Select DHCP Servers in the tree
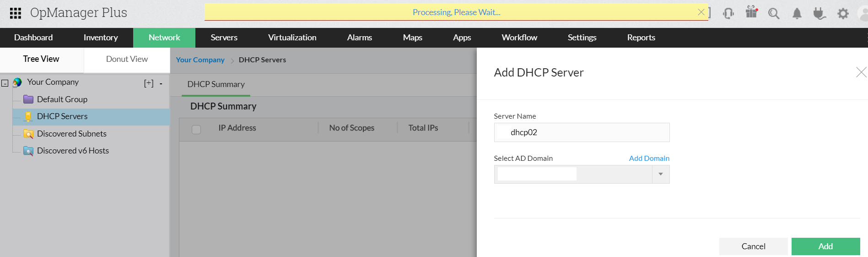This screenshot has width=868, height=257. click(x=62, y=116)
